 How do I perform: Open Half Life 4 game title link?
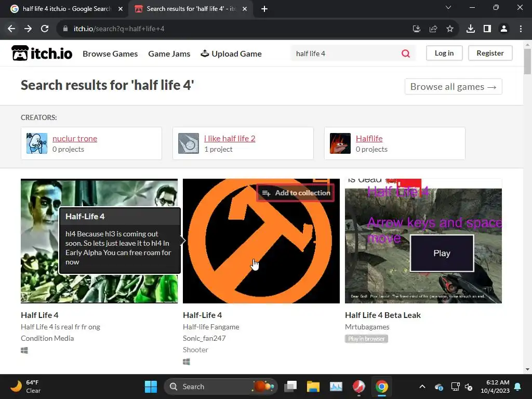click(x=39, y=315)
